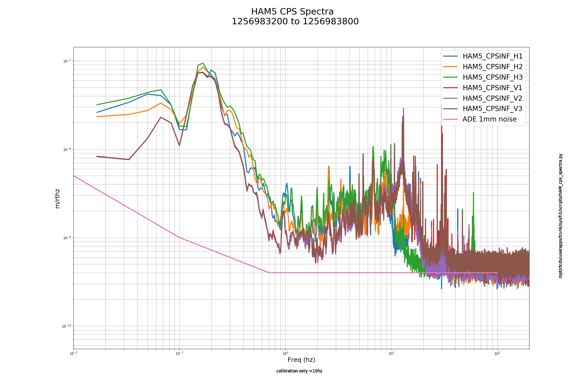This screenshot has height=392, width=588.
Task: Click the red V1 legend line swatch
Action: tap(451, 88)
